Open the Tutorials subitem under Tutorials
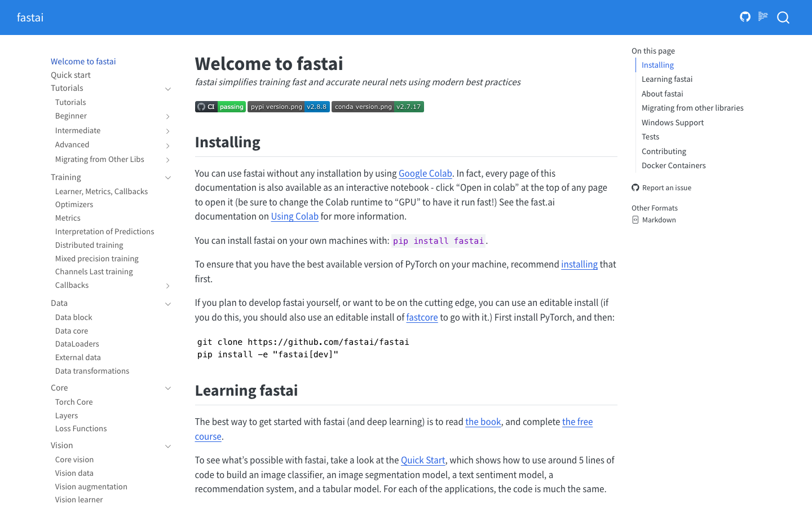Viewport: 812px width, 508px height. (x=70, y=102)
